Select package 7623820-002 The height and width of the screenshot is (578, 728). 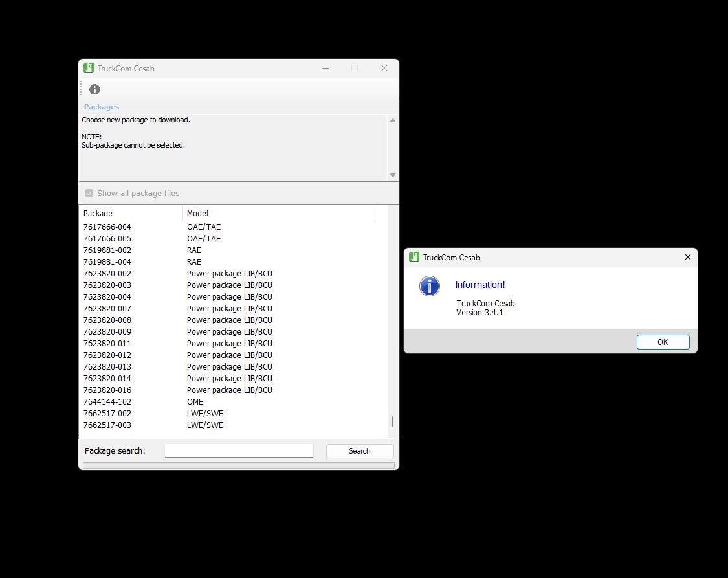coord(107,273)
